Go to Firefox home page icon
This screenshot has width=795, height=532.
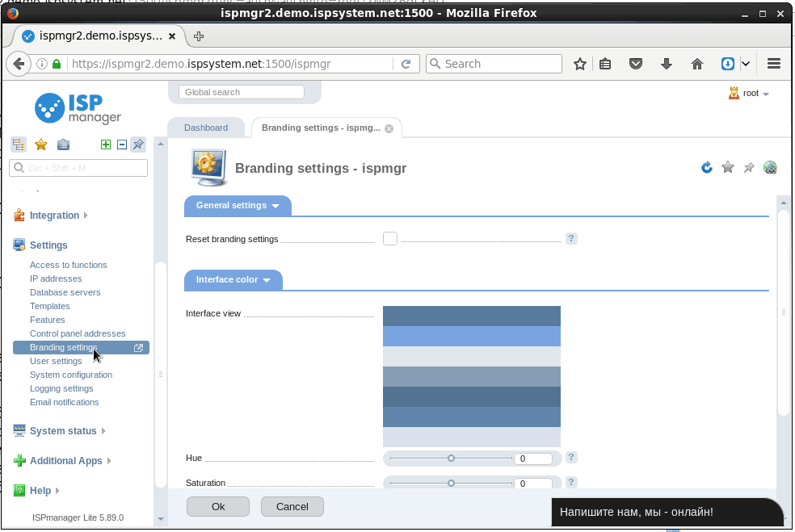[697, 64]
